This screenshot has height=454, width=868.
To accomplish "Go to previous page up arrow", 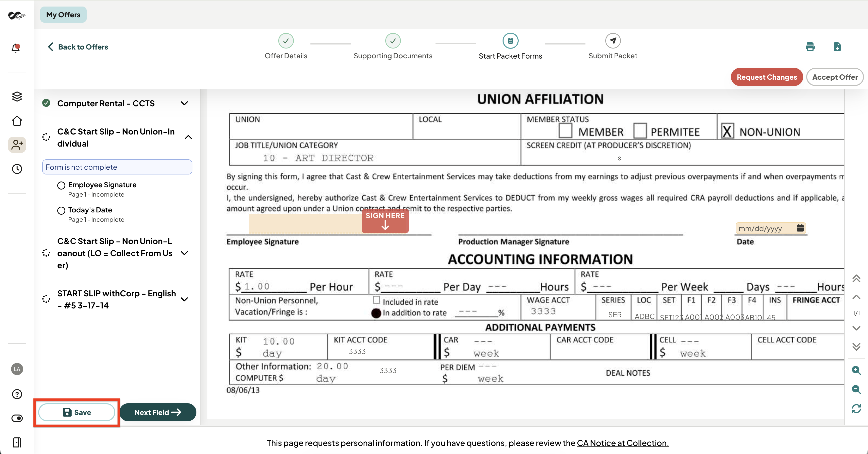I will pos(856,297).
